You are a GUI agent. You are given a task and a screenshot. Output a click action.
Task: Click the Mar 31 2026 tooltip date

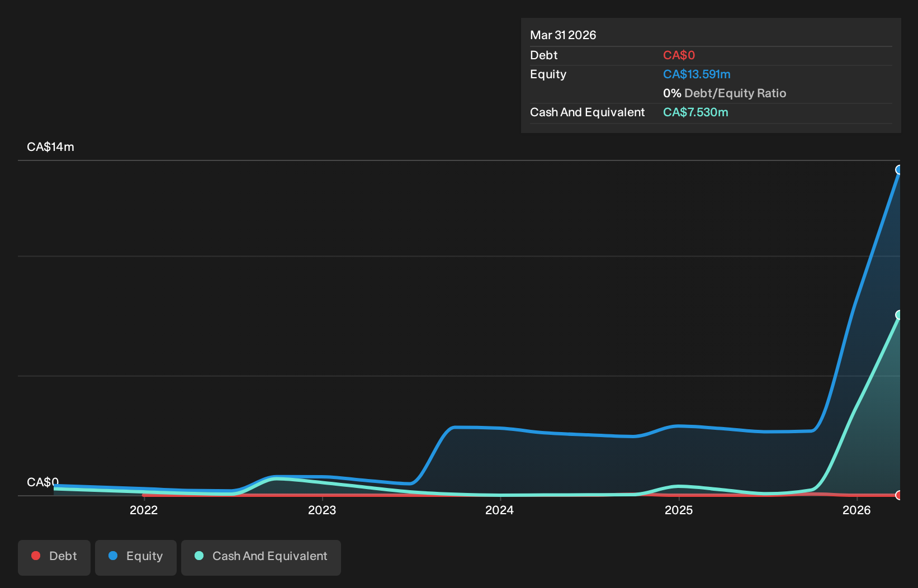pyautogui.click(x=563, y=35)
